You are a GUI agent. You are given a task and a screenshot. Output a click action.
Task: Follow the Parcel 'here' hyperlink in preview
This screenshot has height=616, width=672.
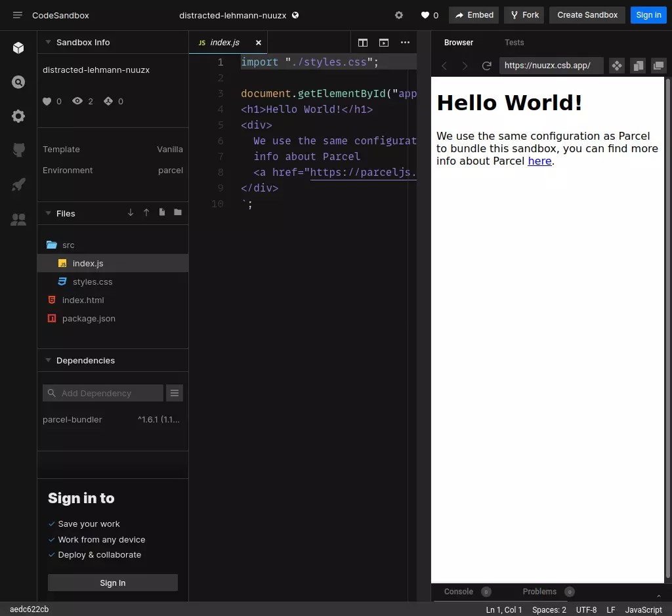pyautogui.click(x=539, y=161)
